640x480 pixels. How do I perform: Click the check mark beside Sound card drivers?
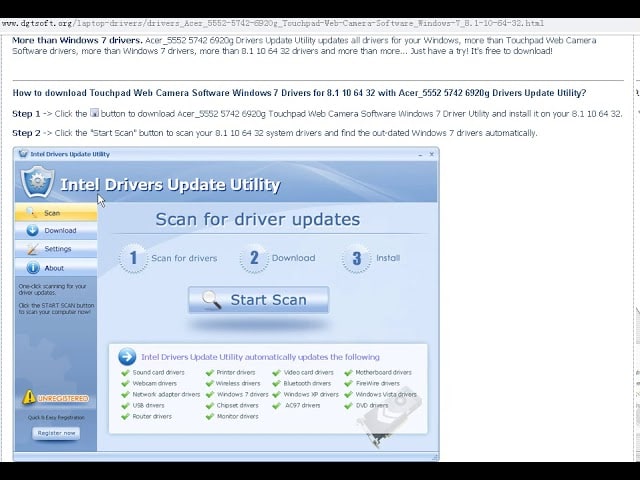point(125,372)
